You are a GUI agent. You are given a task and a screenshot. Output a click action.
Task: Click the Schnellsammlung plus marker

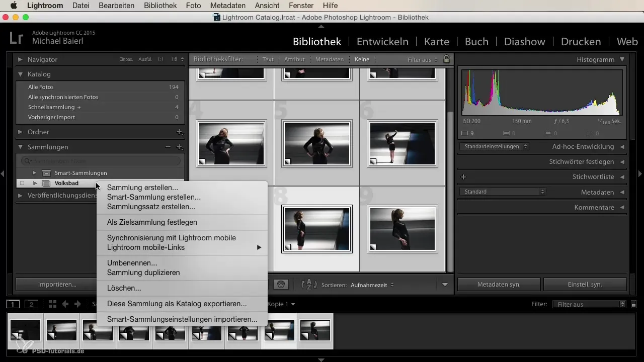[79, 107]
